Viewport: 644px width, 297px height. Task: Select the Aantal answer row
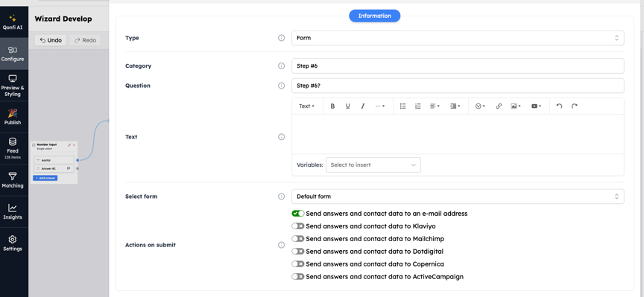point(54,160)
